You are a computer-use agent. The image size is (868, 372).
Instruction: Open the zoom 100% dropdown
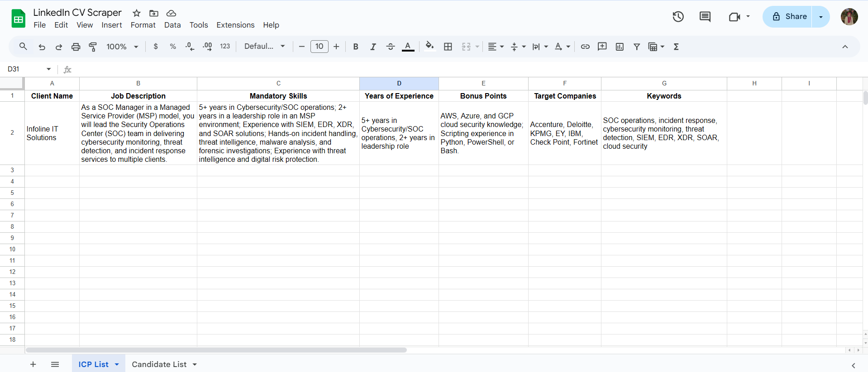click(122, 47)
